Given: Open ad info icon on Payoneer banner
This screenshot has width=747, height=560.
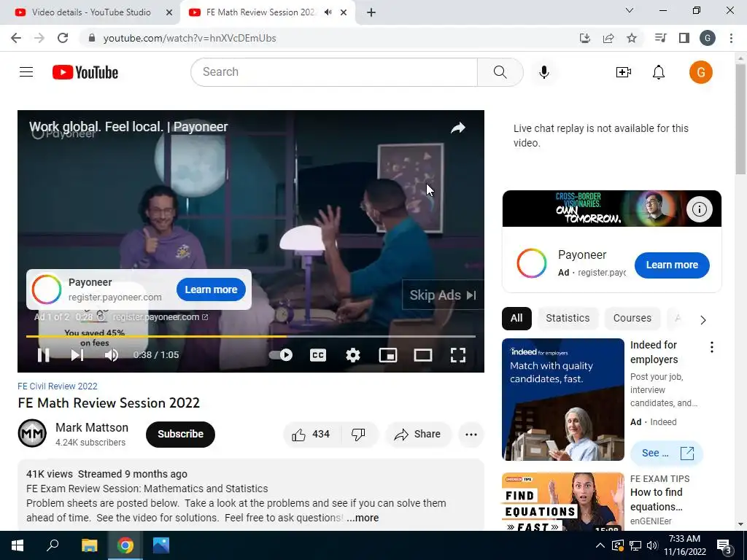Looking at the screenshot, I should pyautogui.click(x=699, y=209).
